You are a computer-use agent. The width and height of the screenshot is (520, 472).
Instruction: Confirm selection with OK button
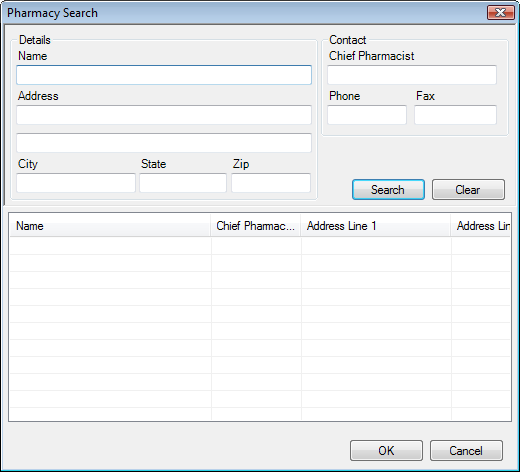(x=386, y=451)
